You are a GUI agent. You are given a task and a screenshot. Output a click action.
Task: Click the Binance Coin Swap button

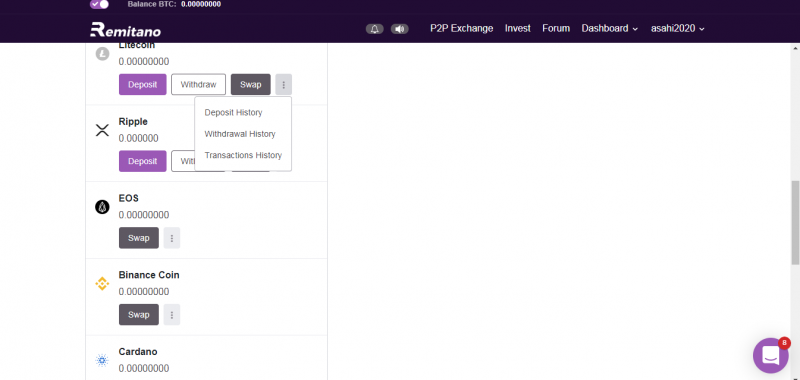[x=139, y=315]
